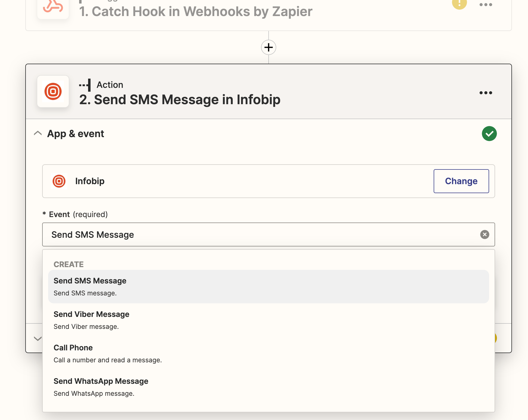The image size is (528, 420).
Task: Click the Infobip app name label
Action: point(90,181)
